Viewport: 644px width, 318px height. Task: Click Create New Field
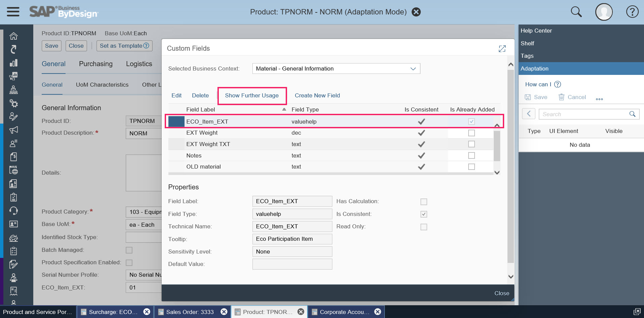click(317, 95)
